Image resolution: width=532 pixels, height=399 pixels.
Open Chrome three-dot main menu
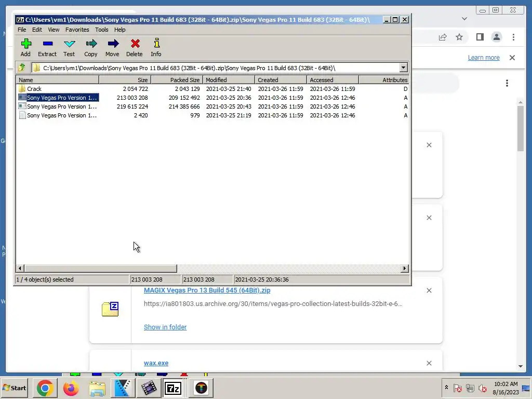tap(513, 37)
